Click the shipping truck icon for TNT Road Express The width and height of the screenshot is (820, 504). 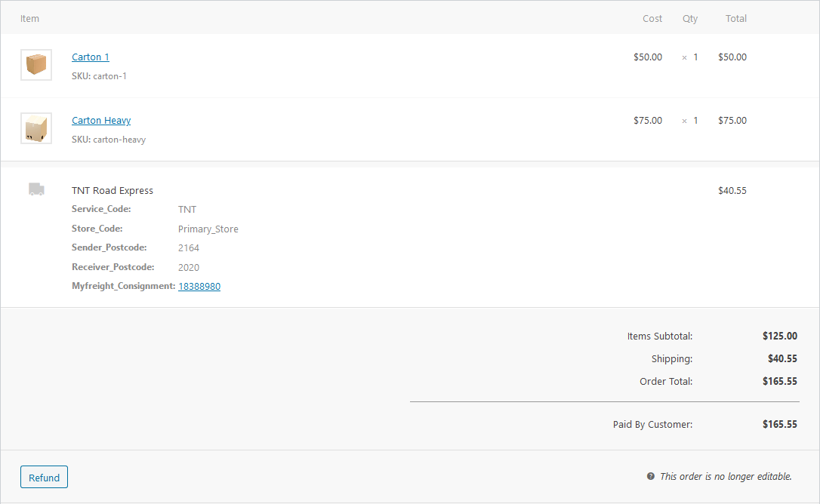35,189
